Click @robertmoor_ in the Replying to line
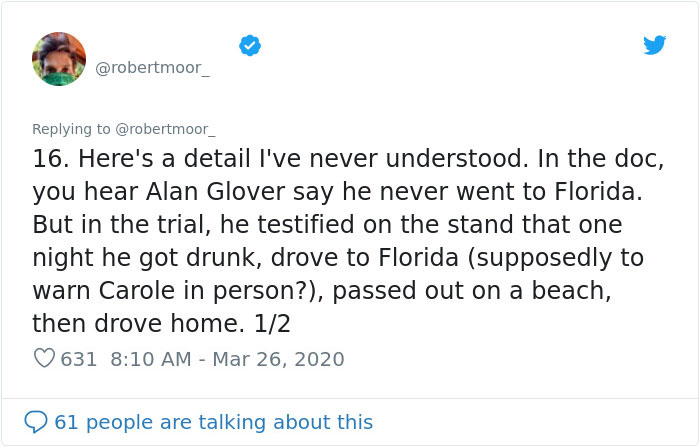The width and height of the screenshot is (700, 447). click(x=164, y=129)
